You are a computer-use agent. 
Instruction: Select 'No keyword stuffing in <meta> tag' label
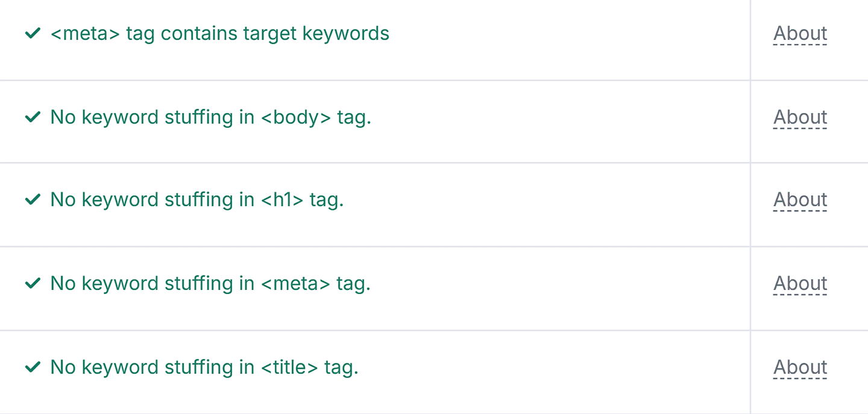[210, 283]
